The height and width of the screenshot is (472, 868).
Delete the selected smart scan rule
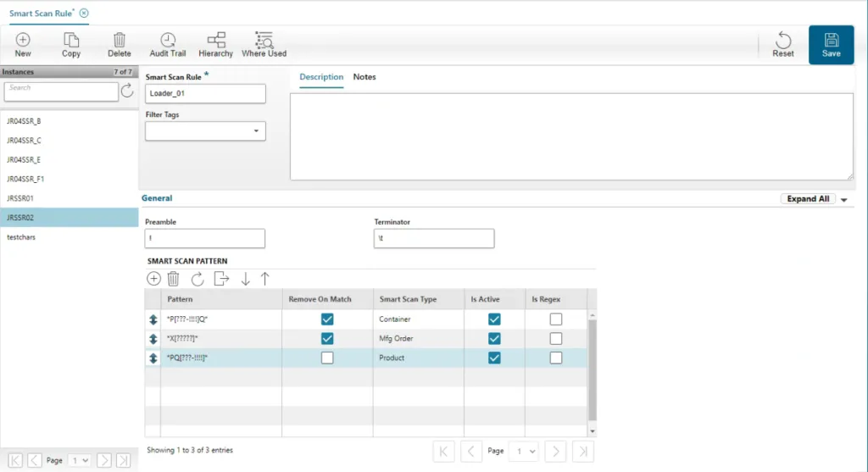119,45
